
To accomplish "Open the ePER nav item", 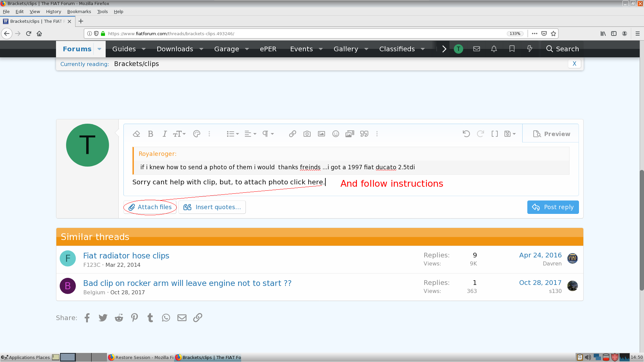I will 268,49.
